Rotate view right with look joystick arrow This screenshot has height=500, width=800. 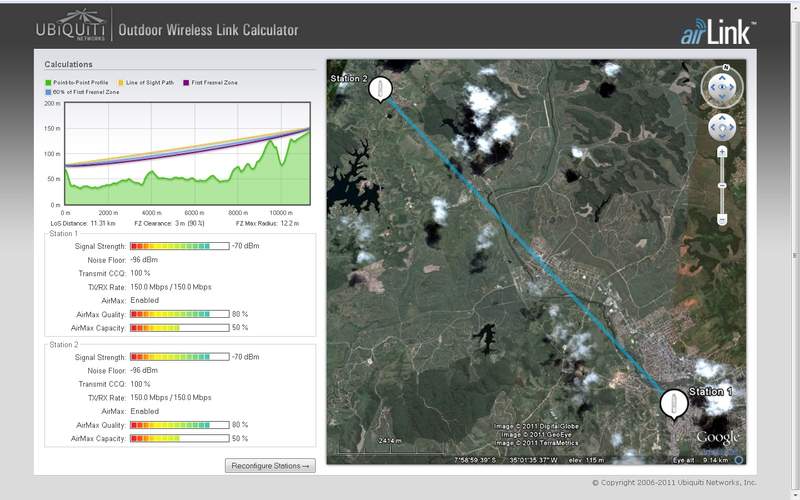coord(732,87)
